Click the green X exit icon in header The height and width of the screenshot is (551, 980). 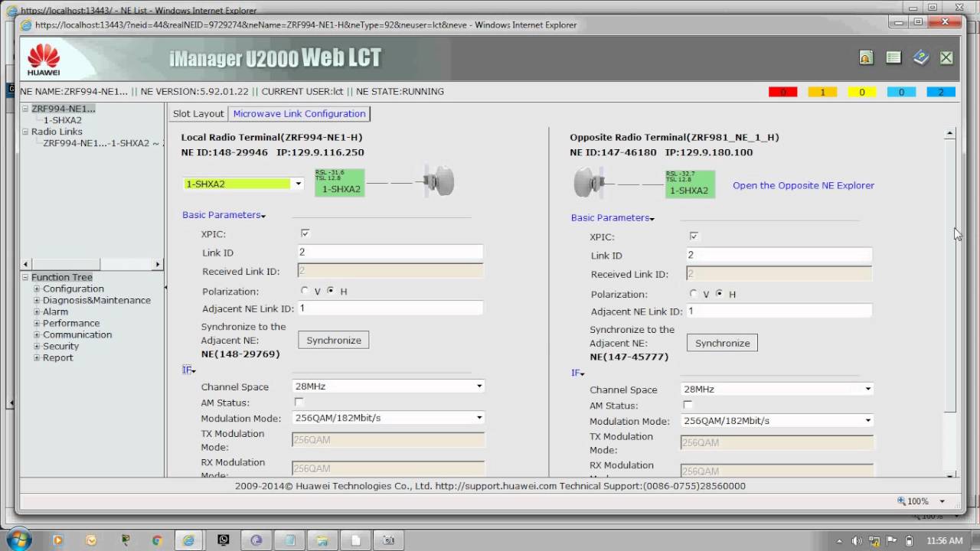pos(947,58)
